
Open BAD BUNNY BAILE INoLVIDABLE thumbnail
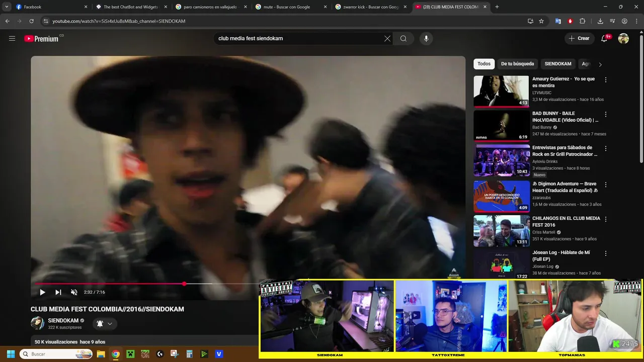tap(501, 125)
